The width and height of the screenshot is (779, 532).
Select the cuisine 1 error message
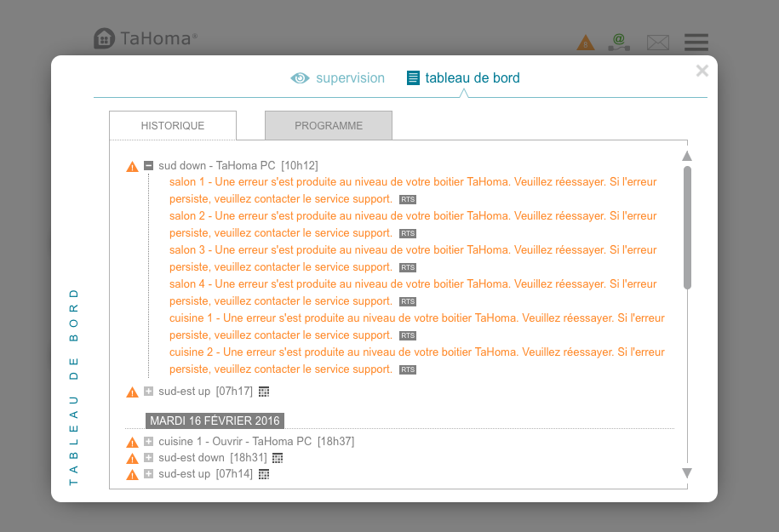[417, 326]
